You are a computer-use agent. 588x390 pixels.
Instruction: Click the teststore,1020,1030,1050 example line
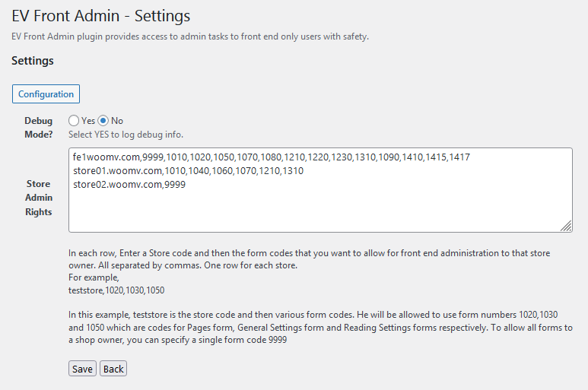click(116, 290)
